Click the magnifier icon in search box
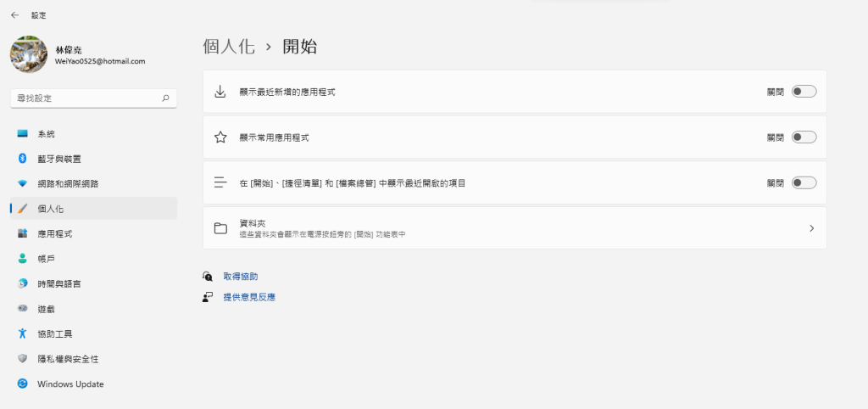This screenshot has width=868, height=409. (x=165, y=98)
